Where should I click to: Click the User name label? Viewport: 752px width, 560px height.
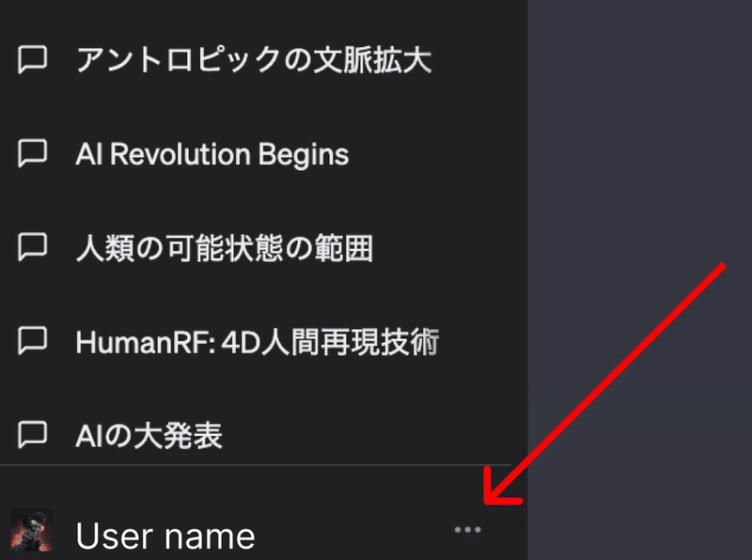tap(165, 536)
